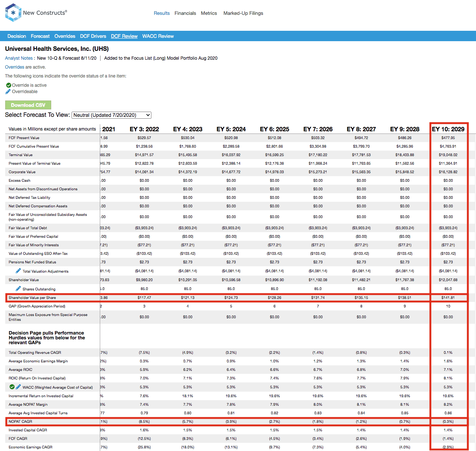Click the $12,047.68 Shareholder Value cell

[448, 280]
